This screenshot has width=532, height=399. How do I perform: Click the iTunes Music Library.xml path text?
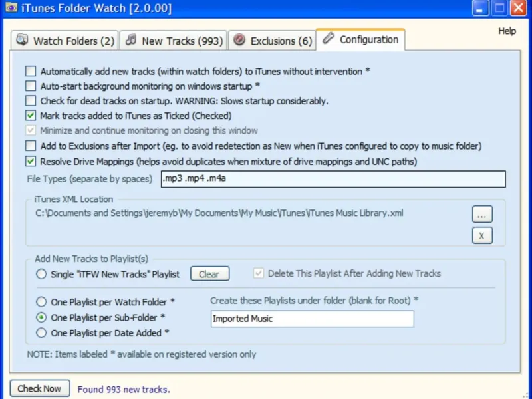(x=219, y=213)
